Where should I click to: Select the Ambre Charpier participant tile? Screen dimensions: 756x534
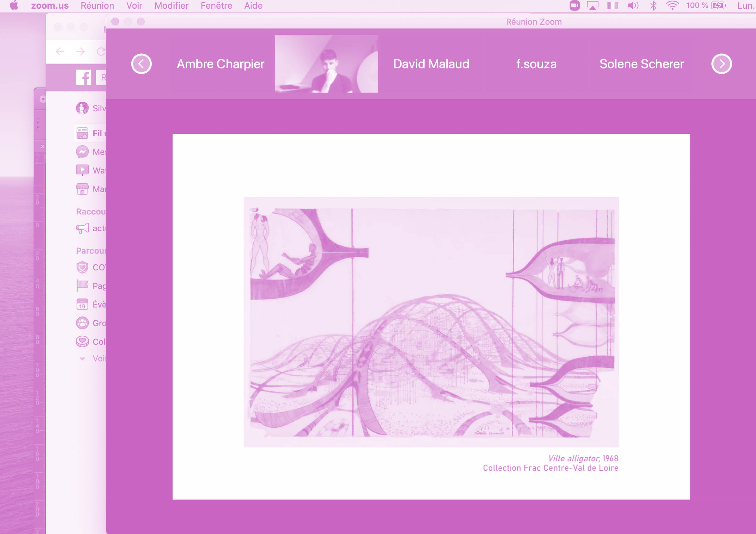tap(220, 64)
